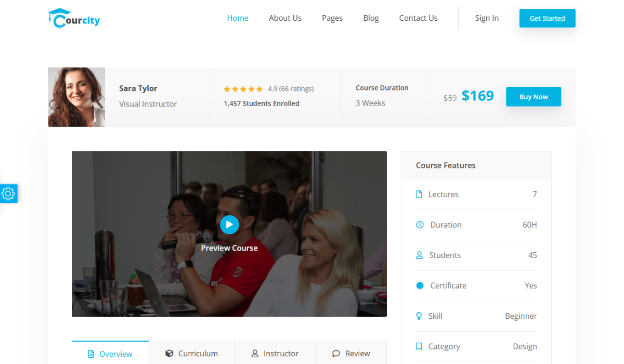Click the five-star rating icons

point(243,89)
